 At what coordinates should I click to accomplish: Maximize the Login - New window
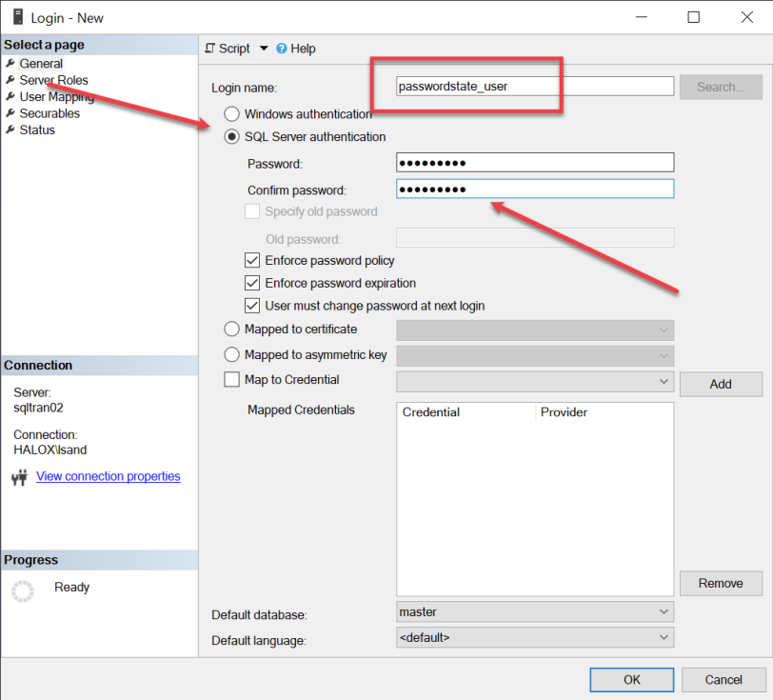(x=694, y=17)
